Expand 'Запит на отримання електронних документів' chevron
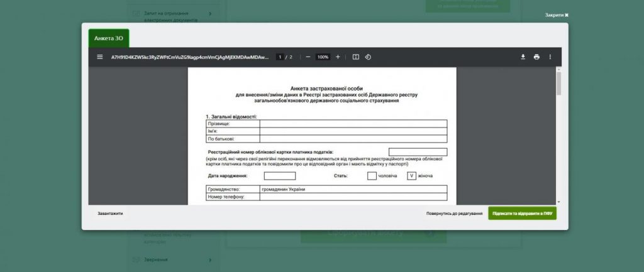The width and height of the screenshot is (644, 272). click(210, 13)
